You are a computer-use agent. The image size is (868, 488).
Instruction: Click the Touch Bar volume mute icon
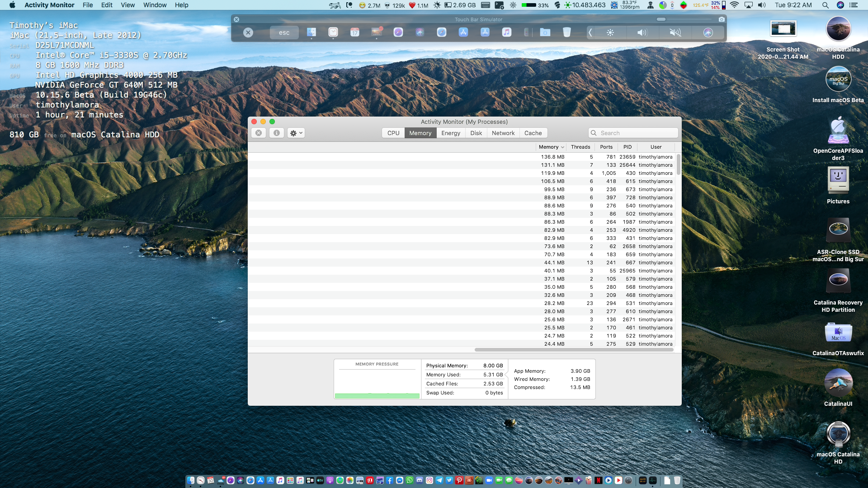pos(674,32)
